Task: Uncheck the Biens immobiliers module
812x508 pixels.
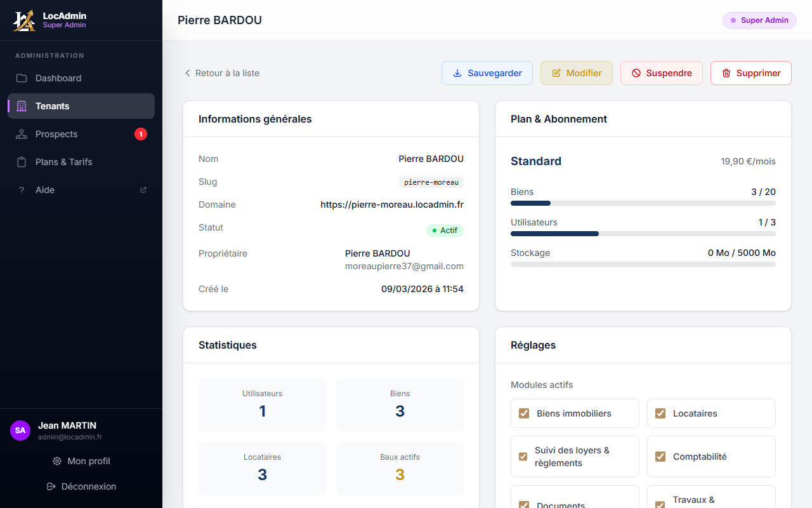Action: click(523, 413)
